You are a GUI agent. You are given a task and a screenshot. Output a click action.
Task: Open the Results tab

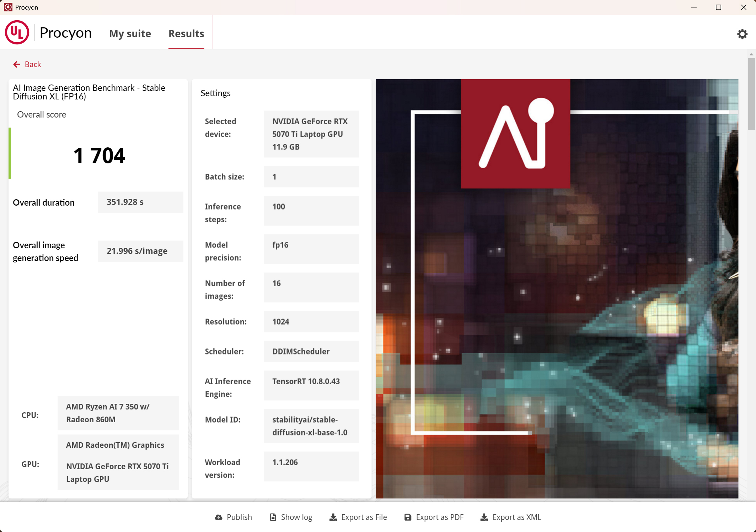[x=186, y=33]
